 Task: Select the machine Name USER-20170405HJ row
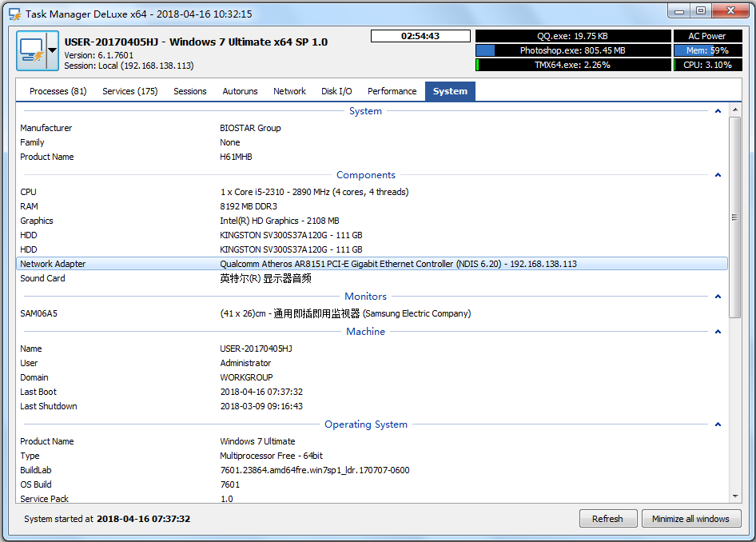pos(372,349)
